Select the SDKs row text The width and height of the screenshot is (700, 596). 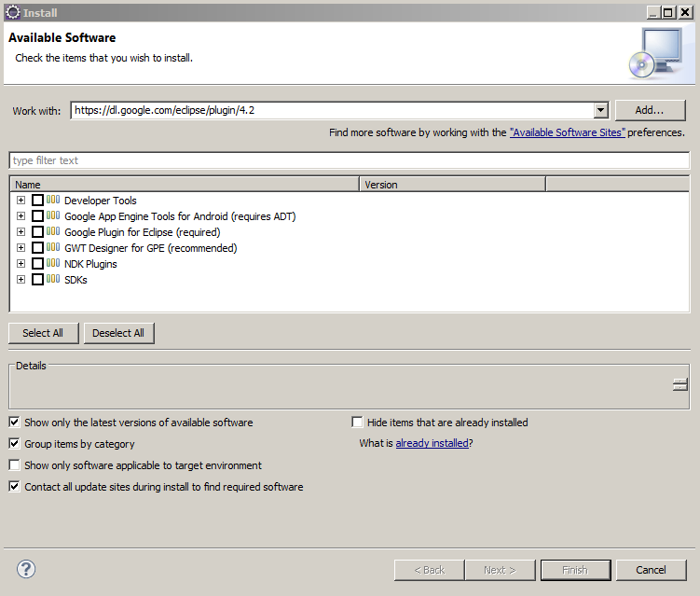coord(75,280)
